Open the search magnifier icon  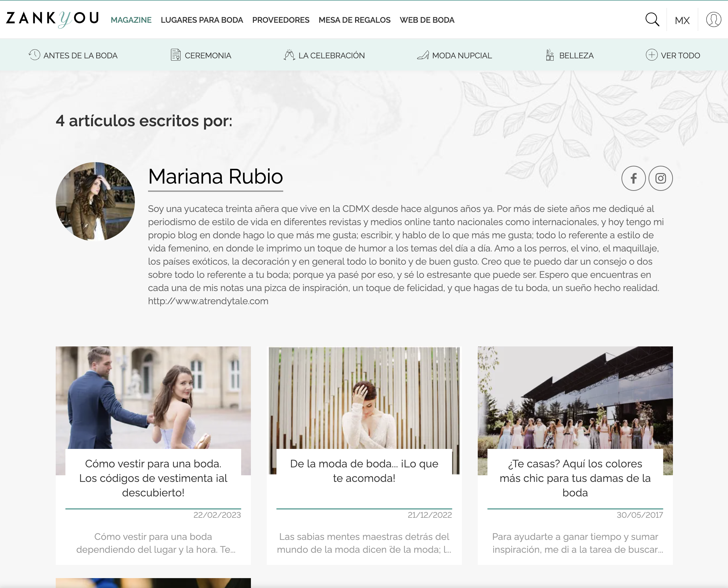point(652,20)
